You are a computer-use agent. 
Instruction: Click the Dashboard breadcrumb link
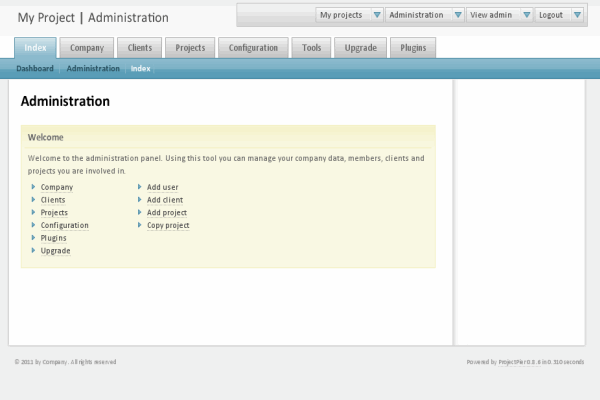pos(35,68)
